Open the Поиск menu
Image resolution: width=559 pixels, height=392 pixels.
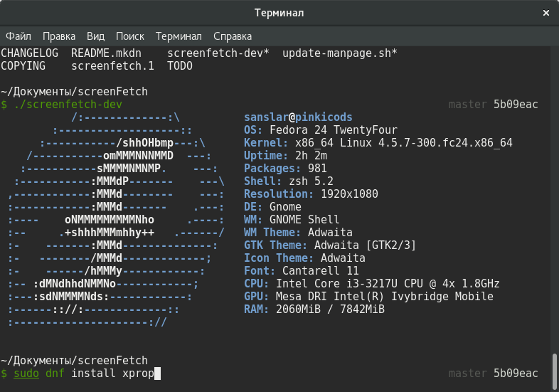(129, 36)
